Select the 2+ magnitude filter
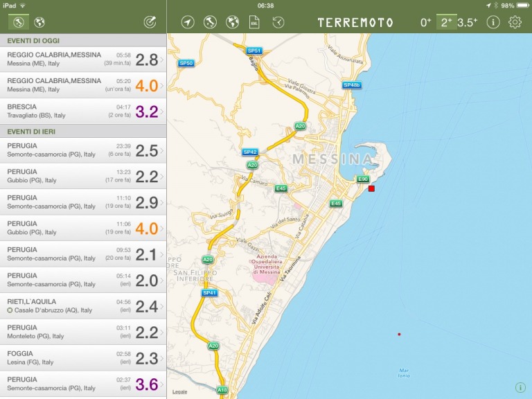532x399 pixels. 446,22
